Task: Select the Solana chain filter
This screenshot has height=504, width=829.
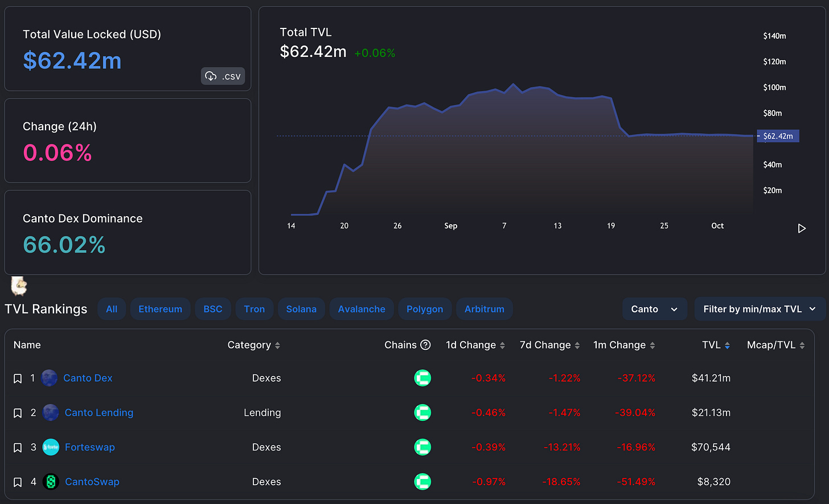Action: [301, 309]
